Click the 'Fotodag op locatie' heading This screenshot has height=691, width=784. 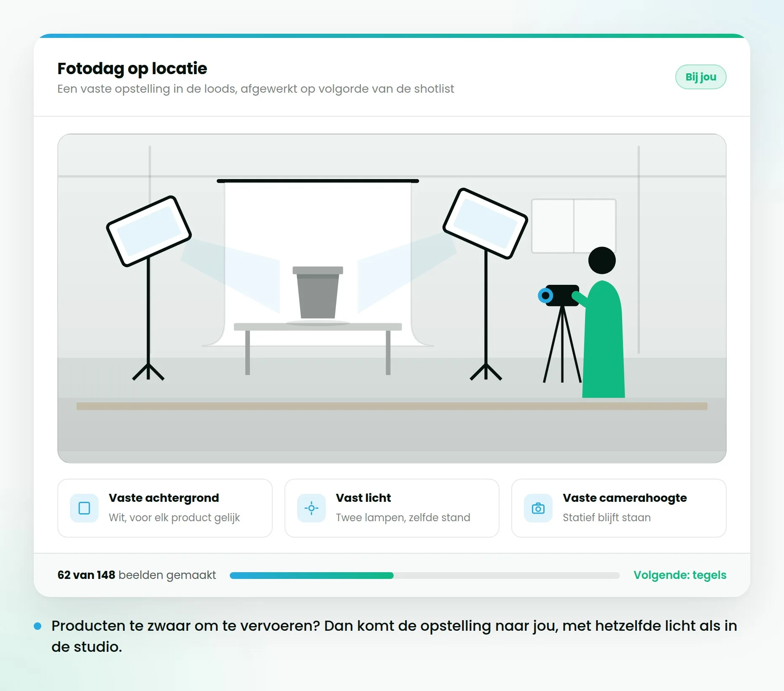(132, 68)
